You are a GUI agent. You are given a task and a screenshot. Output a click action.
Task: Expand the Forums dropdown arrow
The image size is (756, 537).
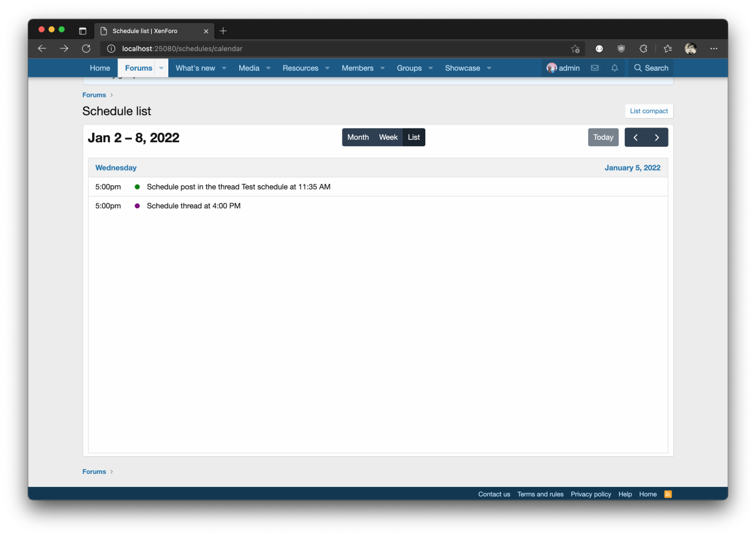coord(161,68)
